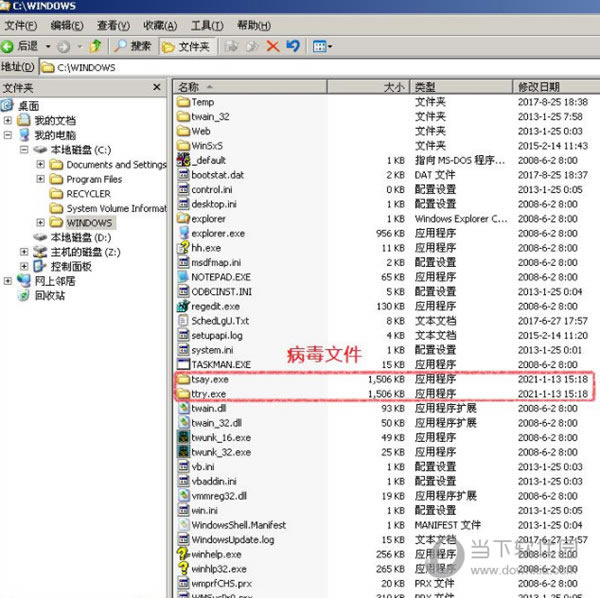Toggle the Folders pane button
This screenshot has width=600, height=598.
[188, 47]
